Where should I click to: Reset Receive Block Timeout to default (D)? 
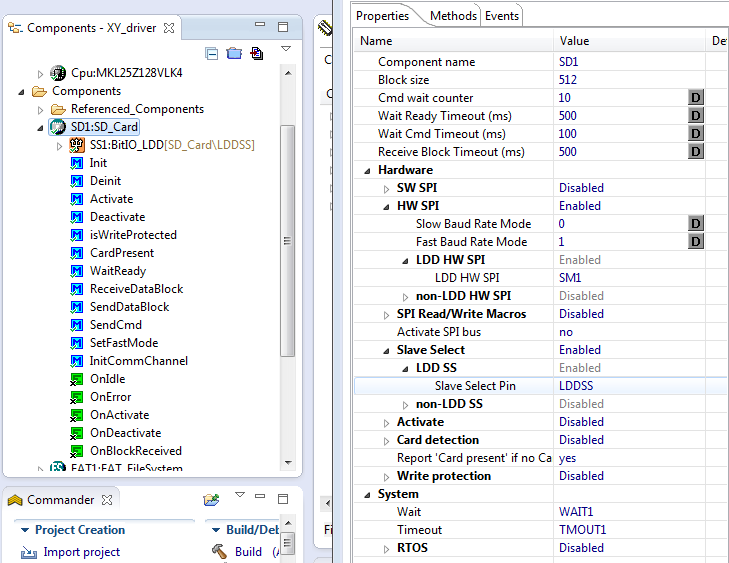[696, 152]
